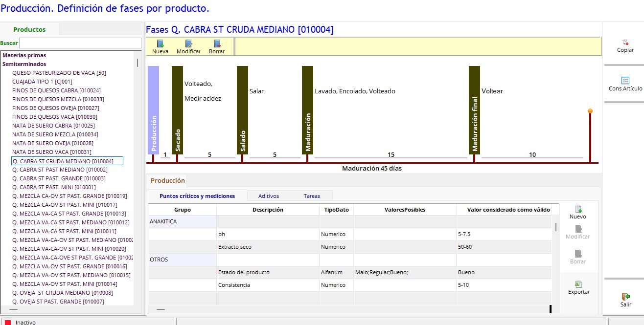Click the Buscar search field
Image resolution: width=644 pixels, height=325 pixels.
point(80,43)
